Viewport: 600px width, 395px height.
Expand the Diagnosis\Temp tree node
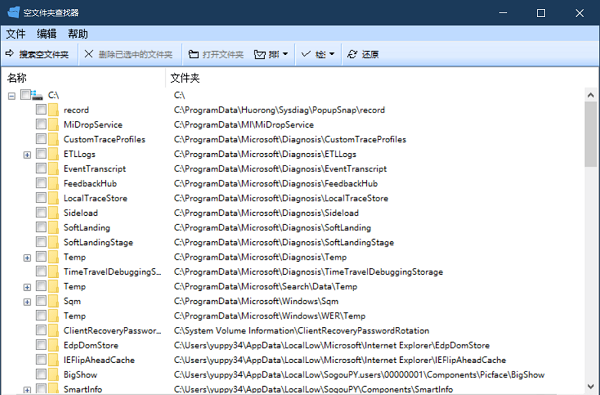27,258
